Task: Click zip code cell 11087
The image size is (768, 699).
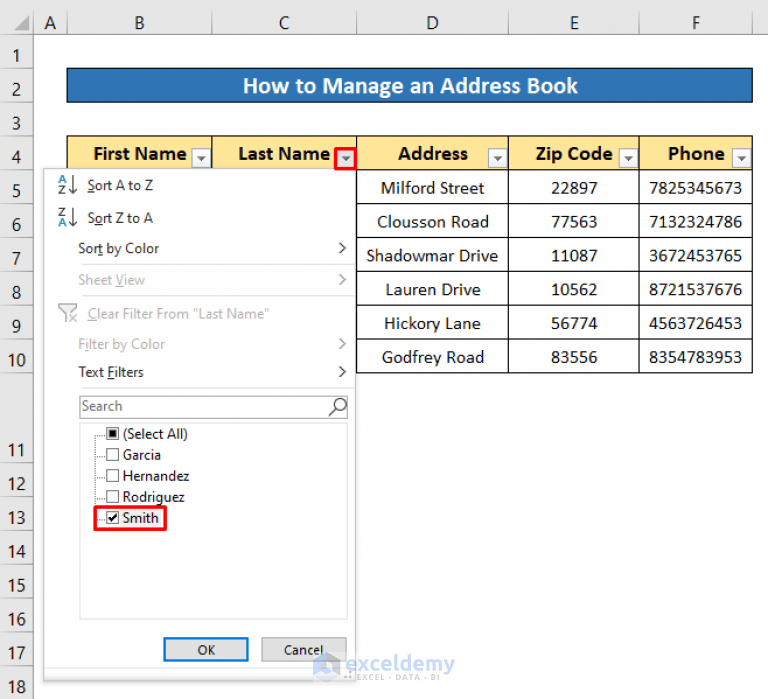Action: pyautogui.click(x=574, y=255)
